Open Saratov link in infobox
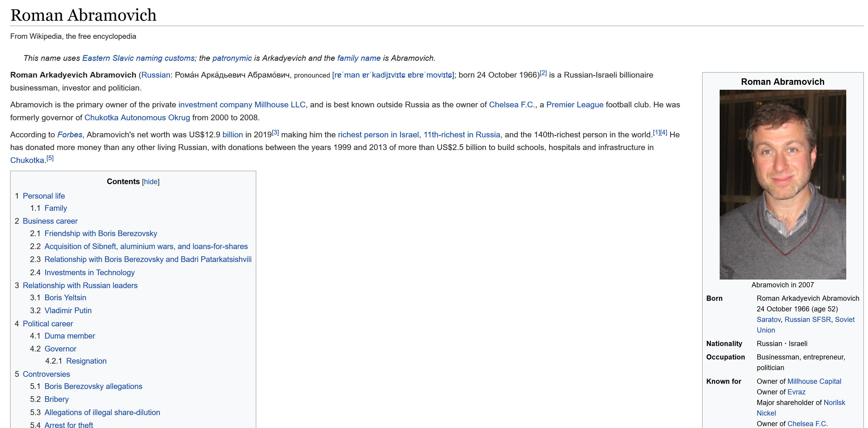This screenshot has height=428, width=868. coord(769,320)
